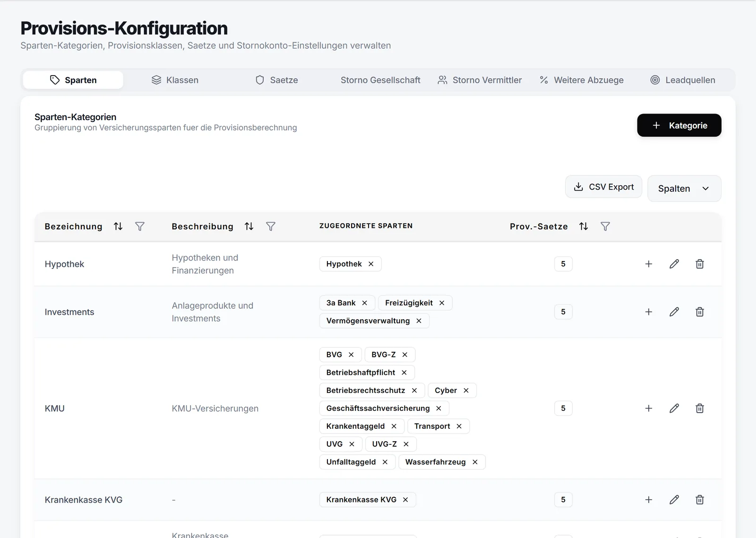Click 'Anlageprodukte und Investments' description
The image size is (756, 538).
coord(213,312)
